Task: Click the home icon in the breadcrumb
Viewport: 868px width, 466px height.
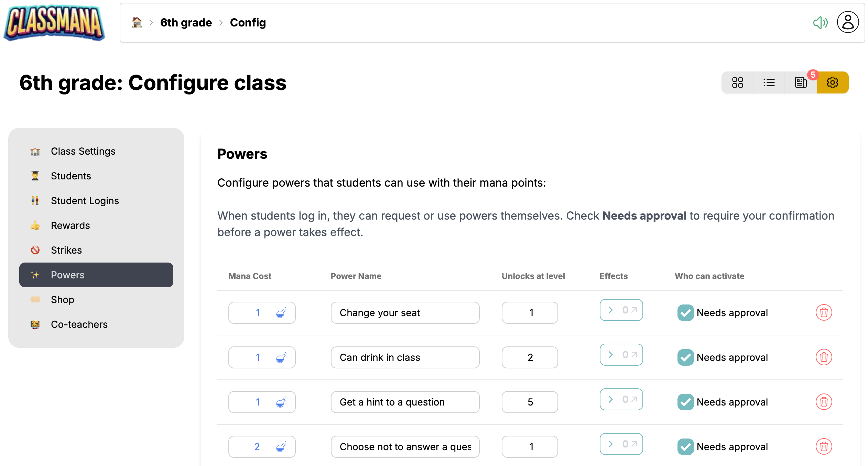Action: 137,22
